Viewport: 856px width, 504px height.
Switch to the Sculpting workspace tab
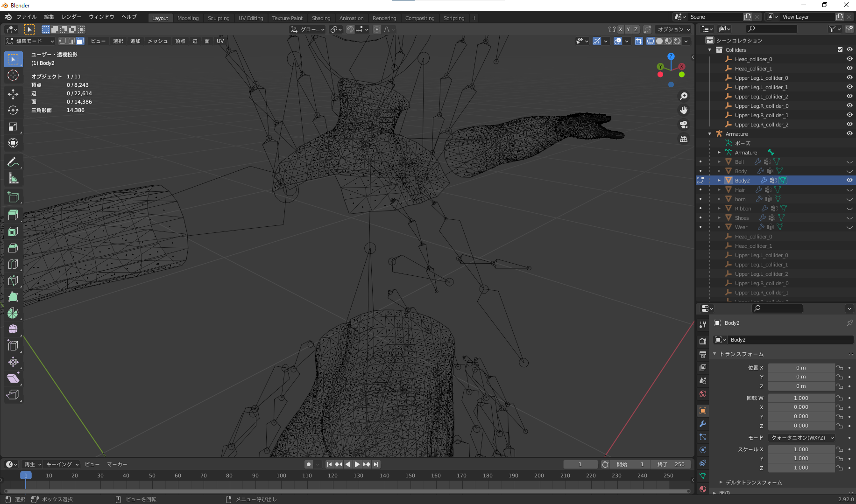[219, 18]
